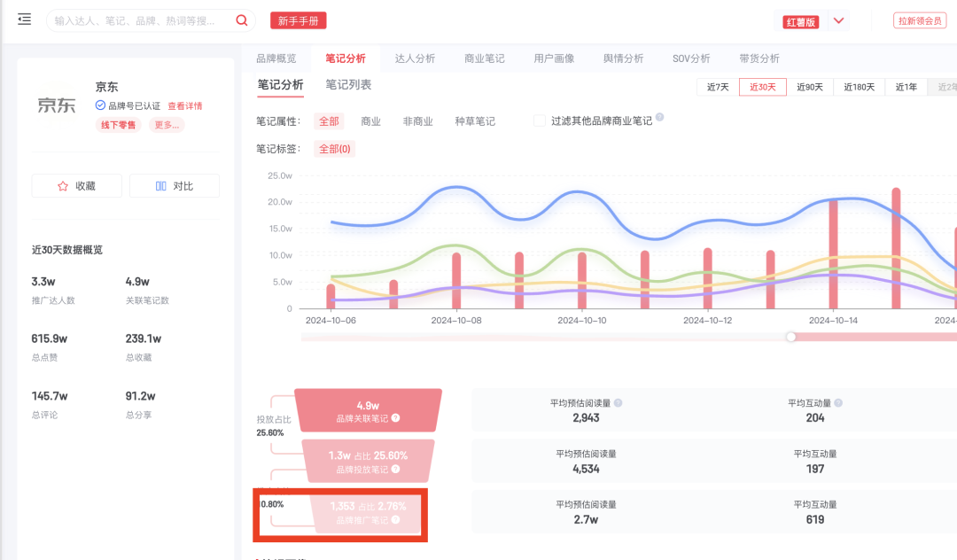The height and width of the screenshot is (560, 957).
Task: Enable 过滤其他品牌商业笔记 checkbox
Action: coord(540,120)
